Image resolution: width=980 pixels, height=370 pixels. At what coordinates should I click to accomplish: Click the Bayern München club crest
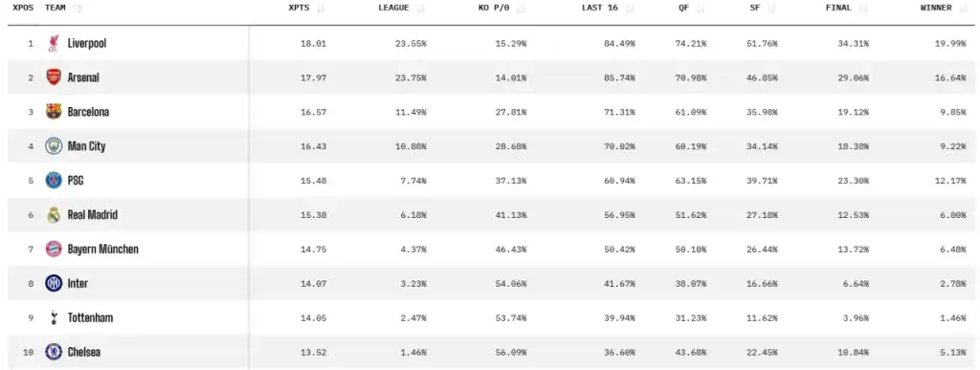point(54,249)
